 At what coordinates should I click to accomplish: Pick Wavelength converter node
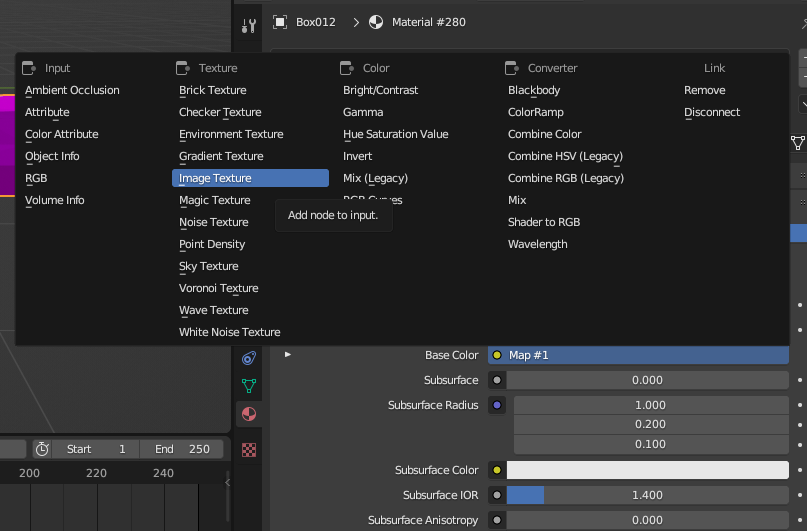coord(537,244)
